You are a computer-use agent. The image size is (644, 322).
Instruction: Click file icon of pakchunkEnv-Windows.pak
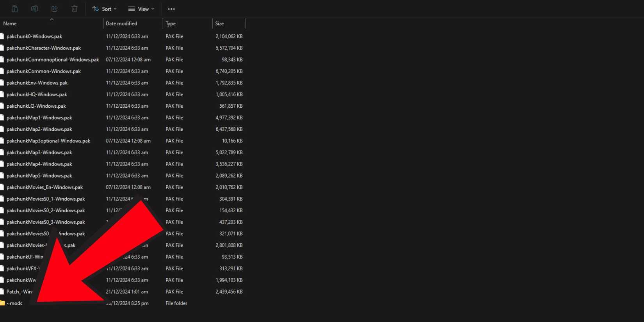pyautogui.click(x=2, y=83)
